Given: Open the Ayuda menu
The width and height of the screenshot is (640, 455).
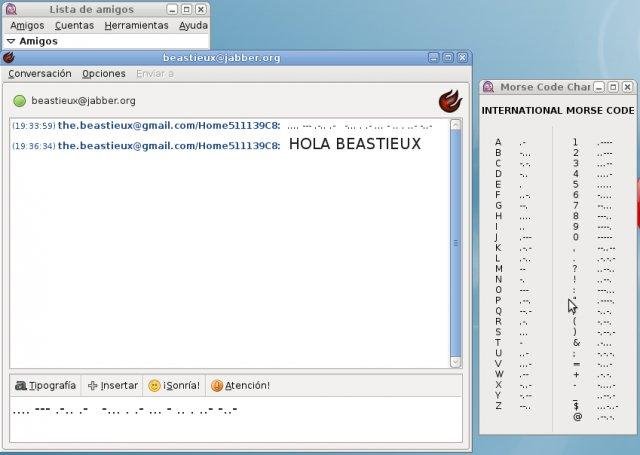Looking at the screenshot, I should tap(193, 25).
